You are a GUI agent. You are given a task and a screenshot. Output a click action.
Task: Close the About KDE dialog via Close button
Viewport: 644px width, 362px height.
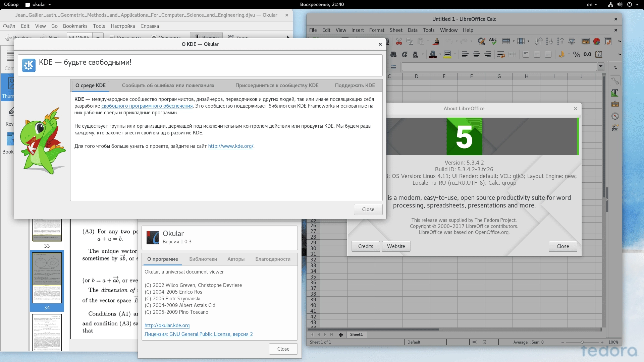click(x=368, y=209)
